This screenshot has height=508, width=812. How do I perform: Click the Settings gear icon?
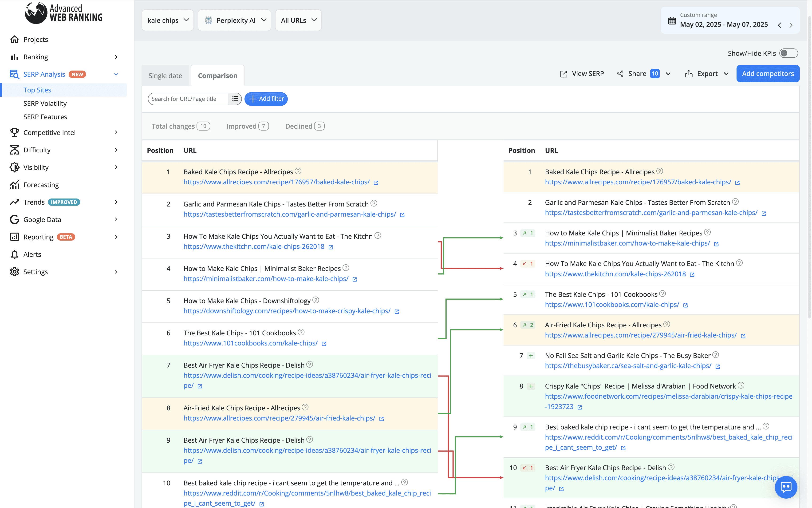pos(14,272)
